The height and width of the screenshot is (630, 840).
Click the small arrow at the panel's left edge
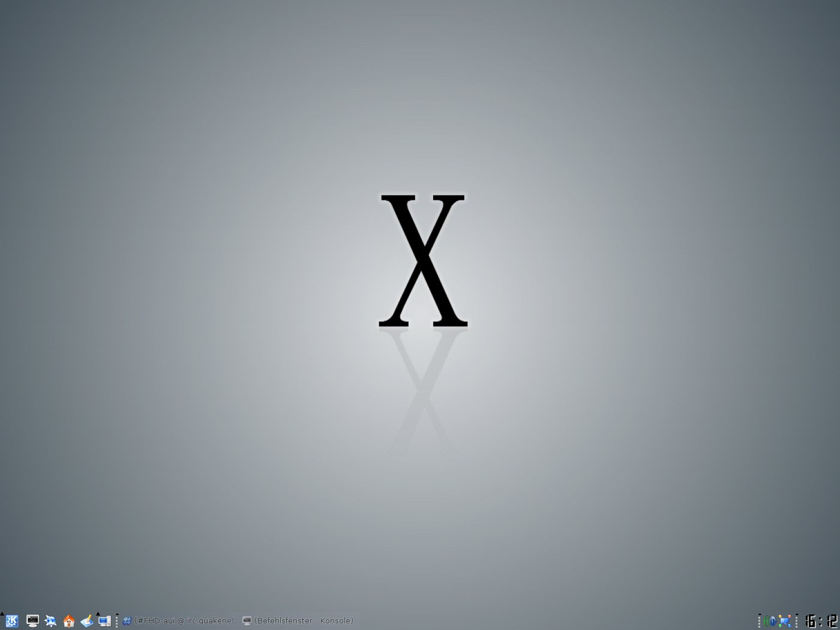pyautogui.click(x=2, y=614)
